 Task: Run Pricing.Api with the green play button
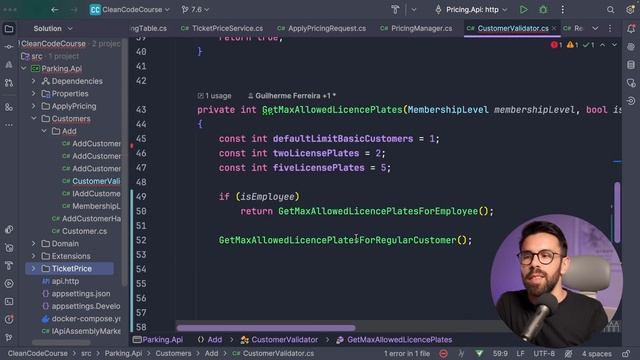click(x=523, y=9)
